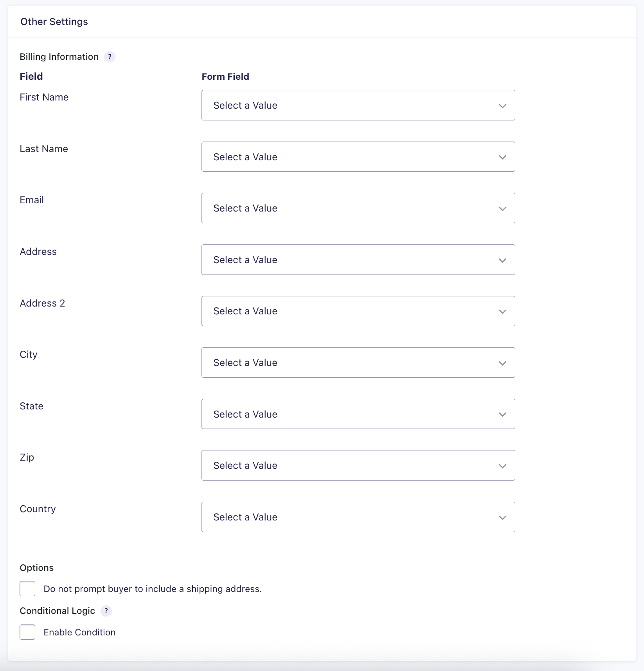Expand the First Name Select a Value box

coord(358,106)
